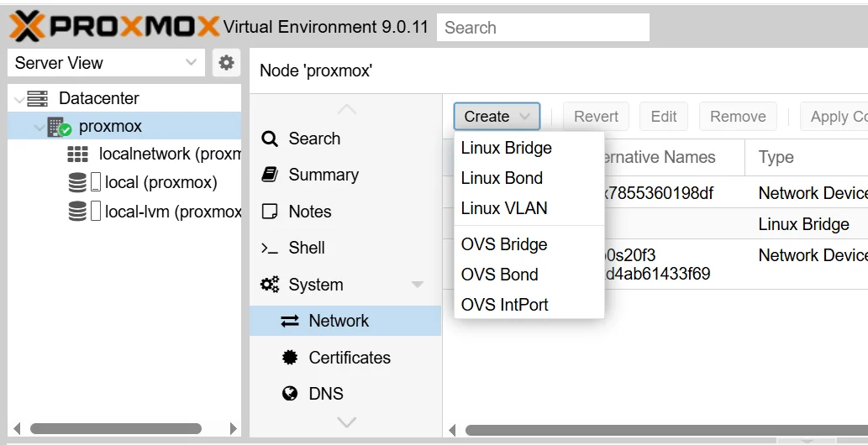
Task: Collapse the System menu section arrow
Action: 418,285
